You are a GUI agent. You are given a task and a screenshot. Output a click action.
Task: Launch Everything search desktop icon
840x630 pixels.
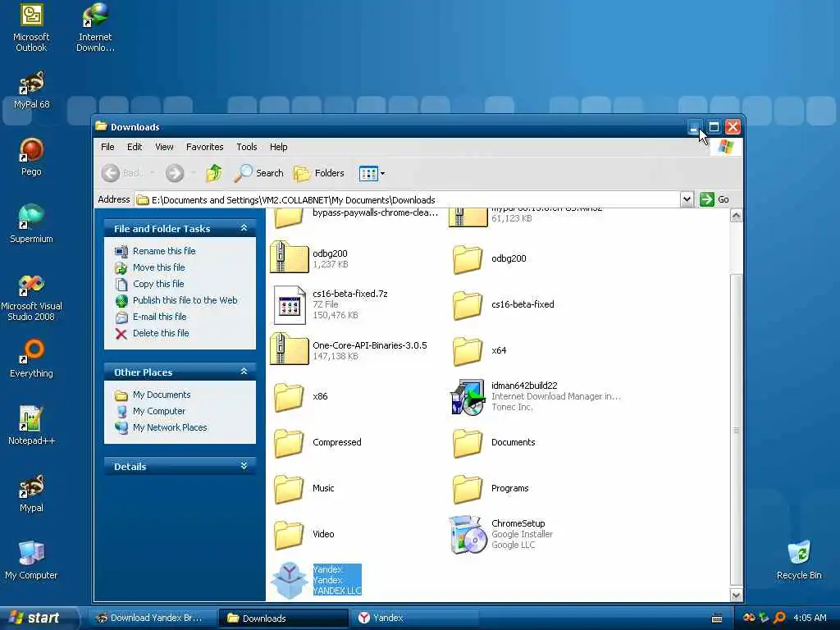pyautogui.click(x=31, y=358)
